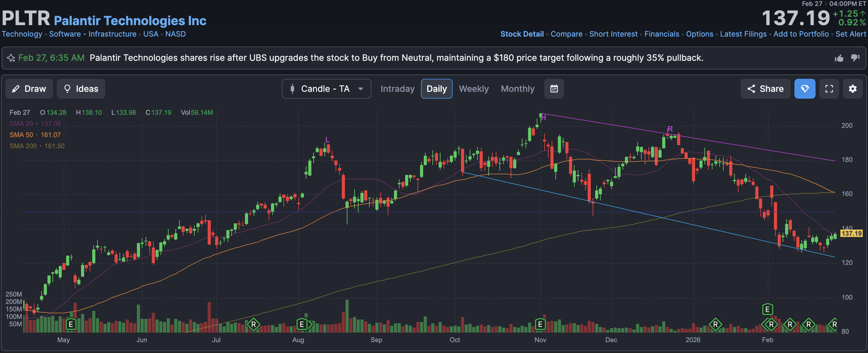868x353 pixels.
Task: Open the Candle - TA chart type dropdown
Action: (x=326, y=89)
